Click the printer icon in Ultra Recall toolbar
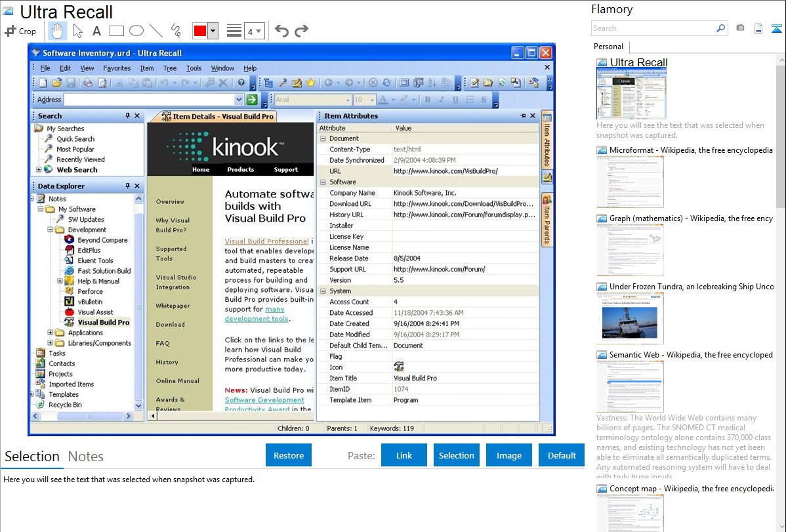 point(88,83)
